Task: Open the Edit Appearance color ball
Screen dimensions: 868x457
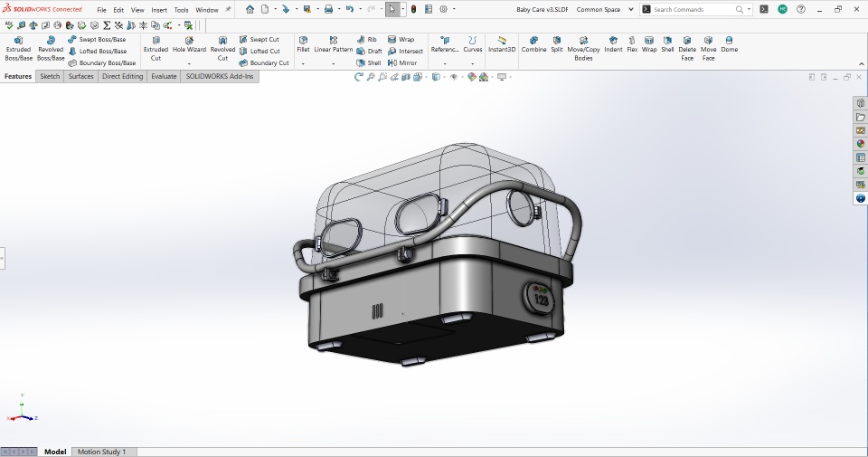Action: (471, 77)
